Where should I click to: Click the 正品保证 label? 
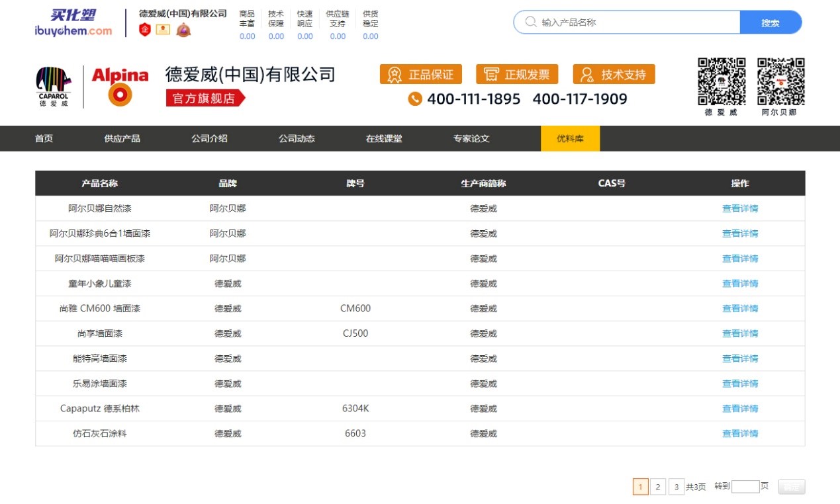[431, 75]
